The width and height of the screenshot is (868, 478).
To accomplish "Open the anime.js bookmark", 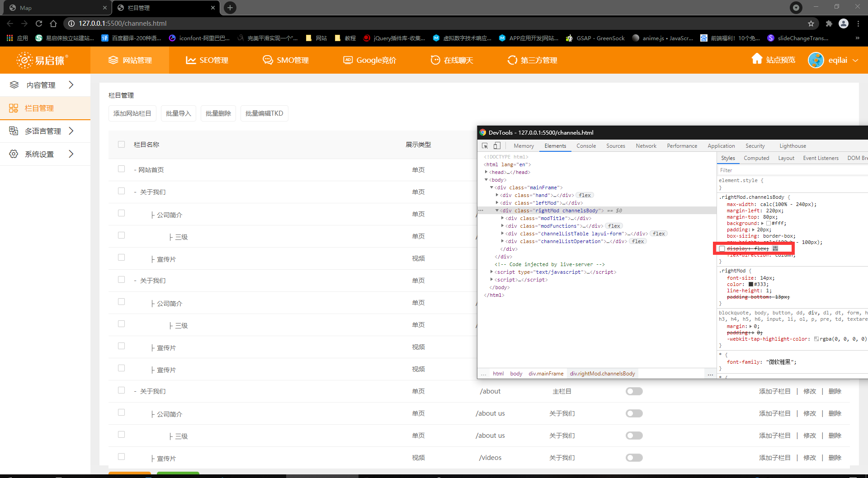I will 663,38.
